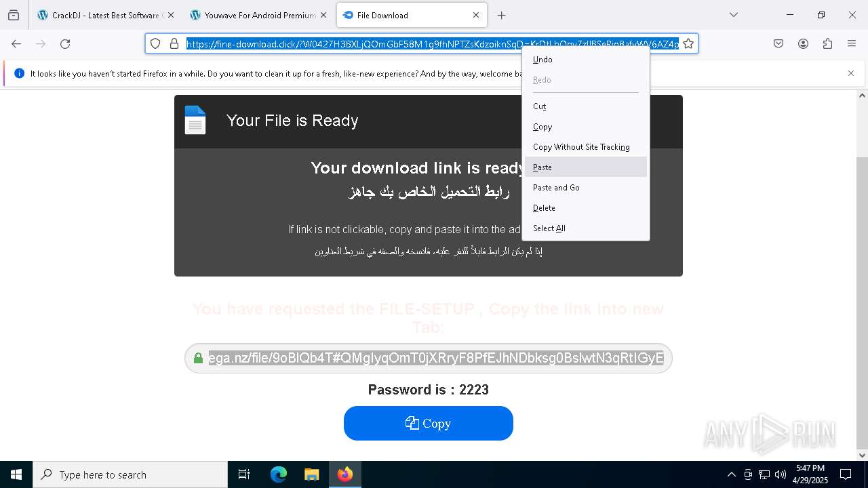Choose Delete from context menu
The image size is (868, 488).
(x=586, y=208)
